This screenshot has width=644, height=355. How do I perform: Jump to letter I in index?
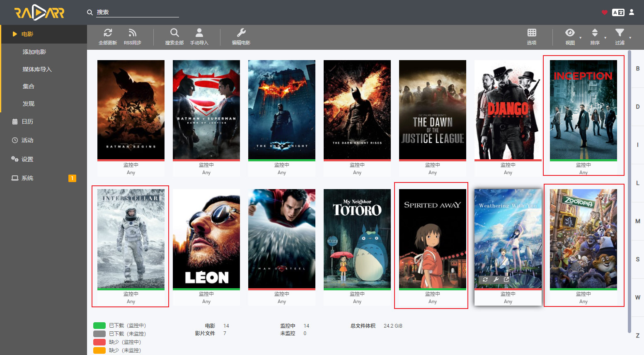638,145
